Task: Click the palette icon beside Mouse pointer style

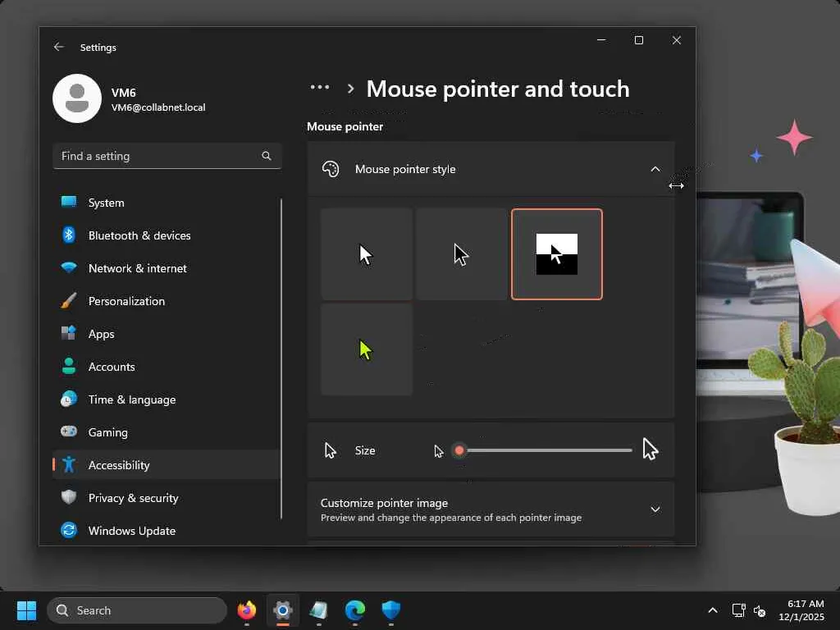Action: [331, 169]
